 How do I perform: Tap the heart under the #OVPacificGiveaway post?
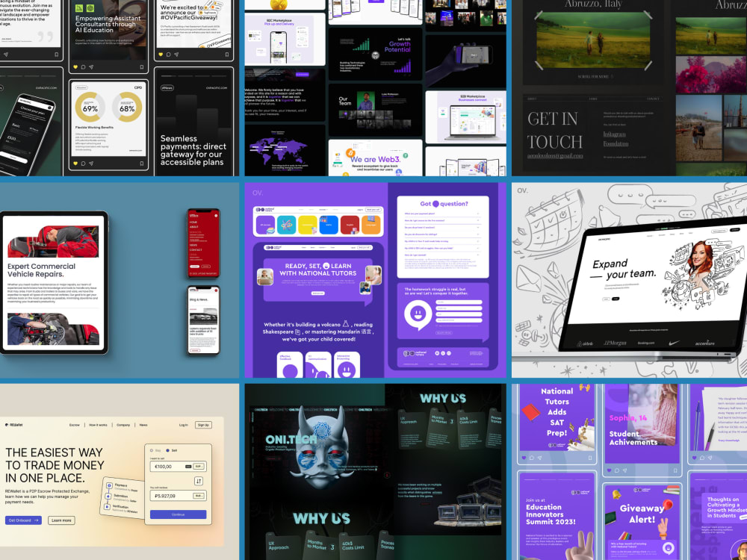pos(161,55)
